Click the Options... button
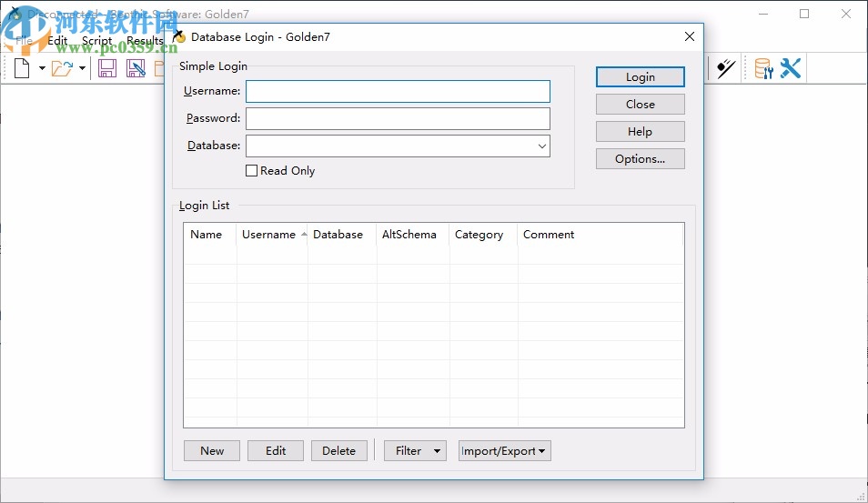 pyautogui.click(x=640, y=159)
